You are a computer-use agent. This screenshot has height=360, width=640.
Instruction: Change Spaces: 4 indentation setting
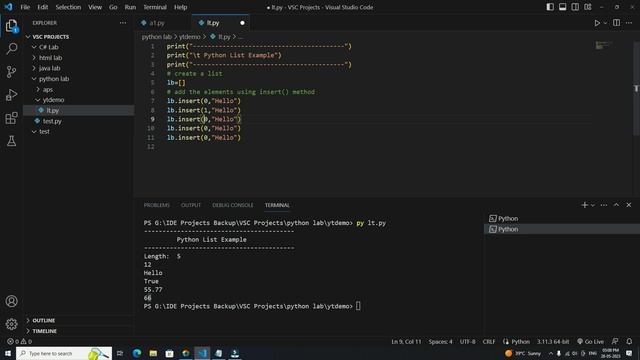pyautogui.click(x=441, y=341)
